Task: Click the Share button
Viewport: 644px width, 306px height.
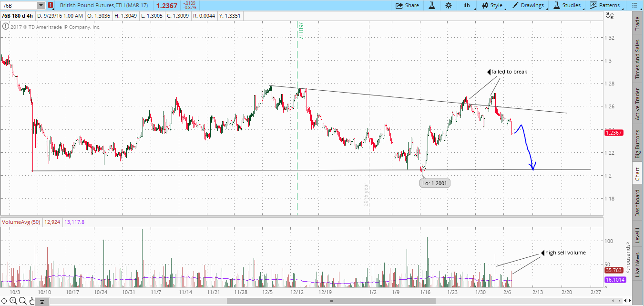Action: pos(407,5)
